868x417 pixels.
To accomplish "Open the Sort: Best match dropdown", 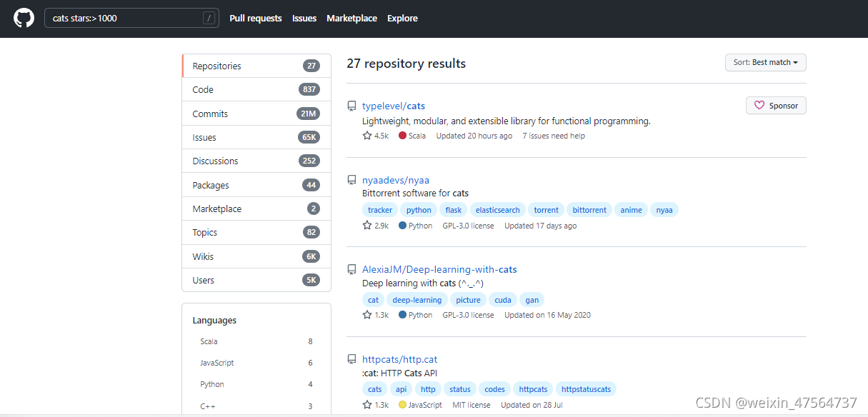I will click(765, 62).
